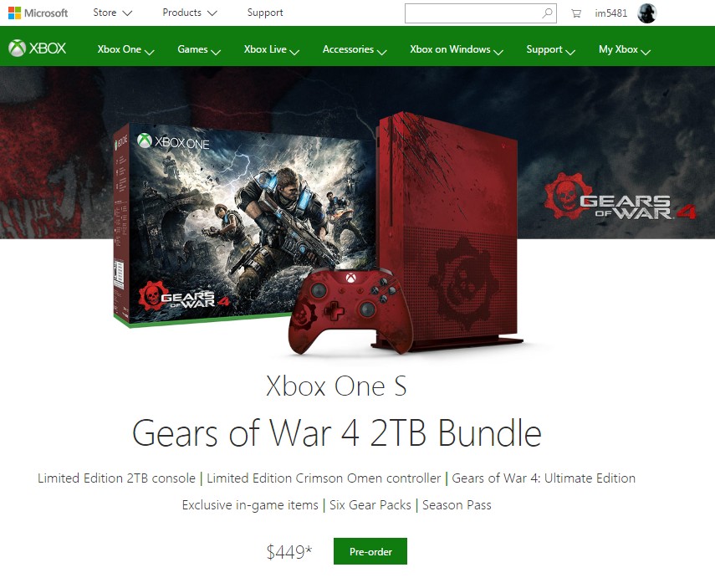Click the Gears of War 4 skull logo banner
This screenshot has width=715, height=588.
620,197
